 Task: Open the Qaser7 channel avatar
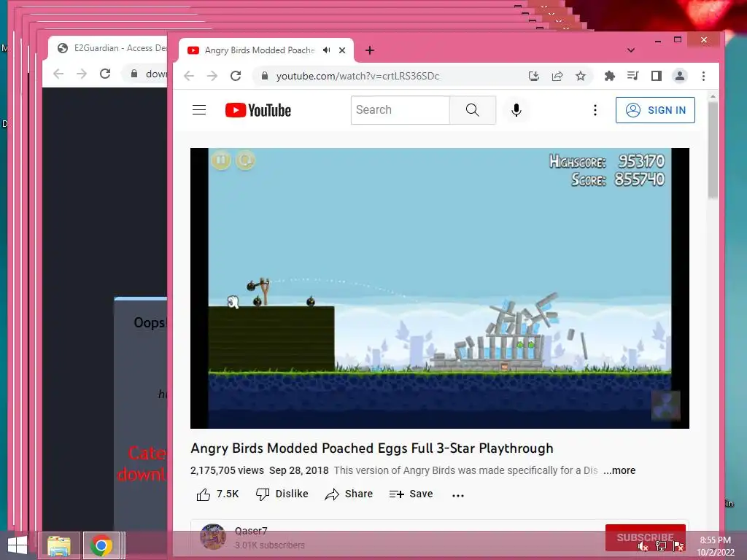tap(213, 537)
